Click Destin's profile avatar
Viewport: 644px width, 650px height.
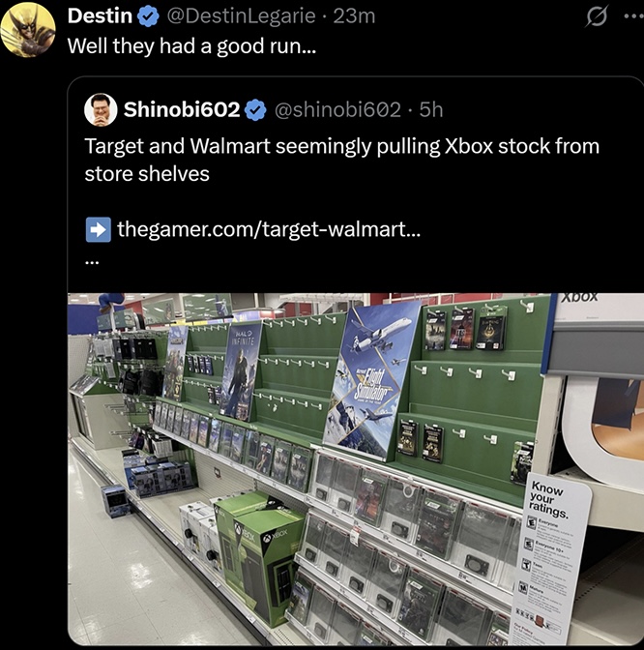27,30
